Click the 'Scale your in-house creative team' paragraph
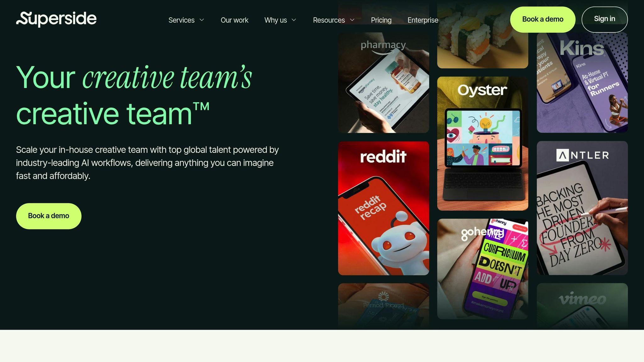The width and height of the screenshot is (644, 362). coord(147,163)
